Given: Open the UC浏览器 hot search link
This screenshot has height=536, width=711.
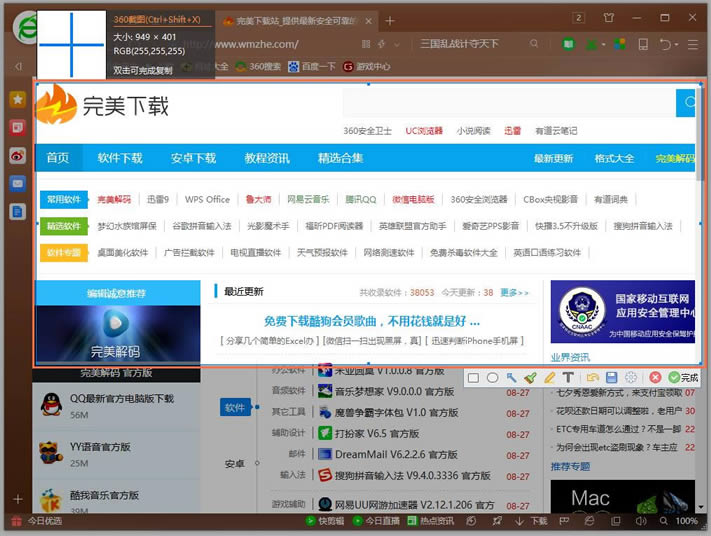Looking at the screenshot, I should click(x=424, y=131).
